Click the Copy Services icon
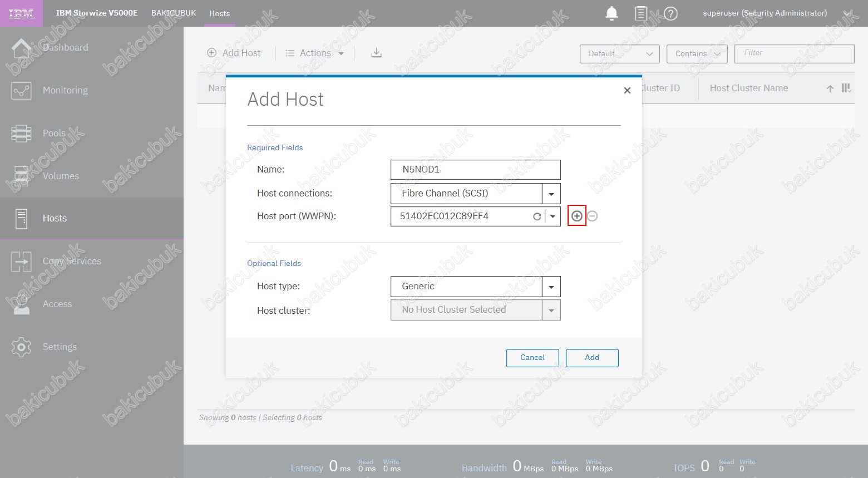Viewport: 868px width, 478px height. (21, 262)
